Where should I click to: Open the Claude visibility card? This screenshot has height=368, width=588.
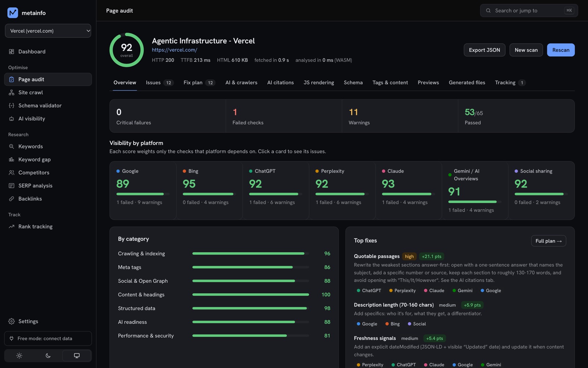point(408,190)
